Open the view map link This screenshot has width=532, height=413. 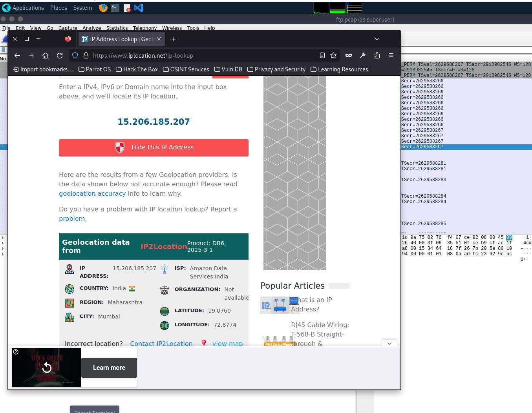[227, 344]
